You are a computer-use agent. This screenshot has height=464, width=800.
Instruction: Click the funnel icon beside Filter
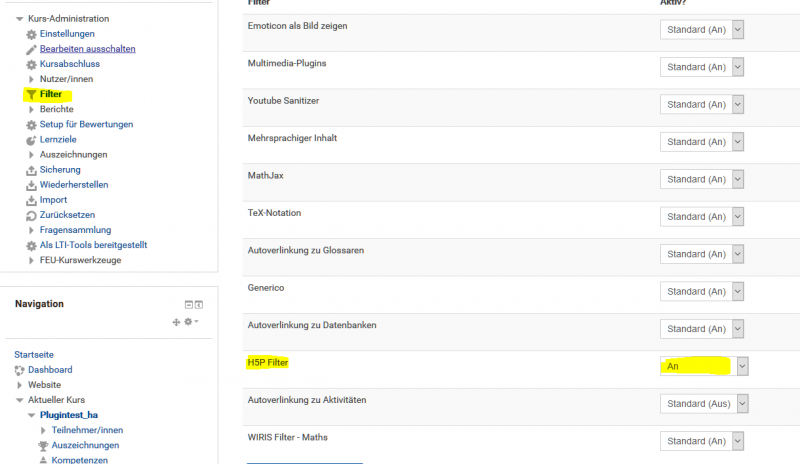click(31, 94)
